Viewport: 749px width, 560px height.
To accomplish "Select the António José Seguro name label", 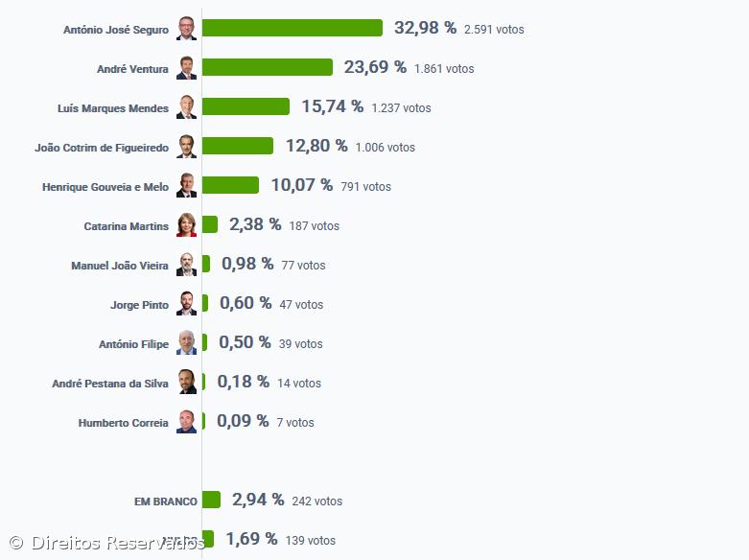I will point(116,30).
